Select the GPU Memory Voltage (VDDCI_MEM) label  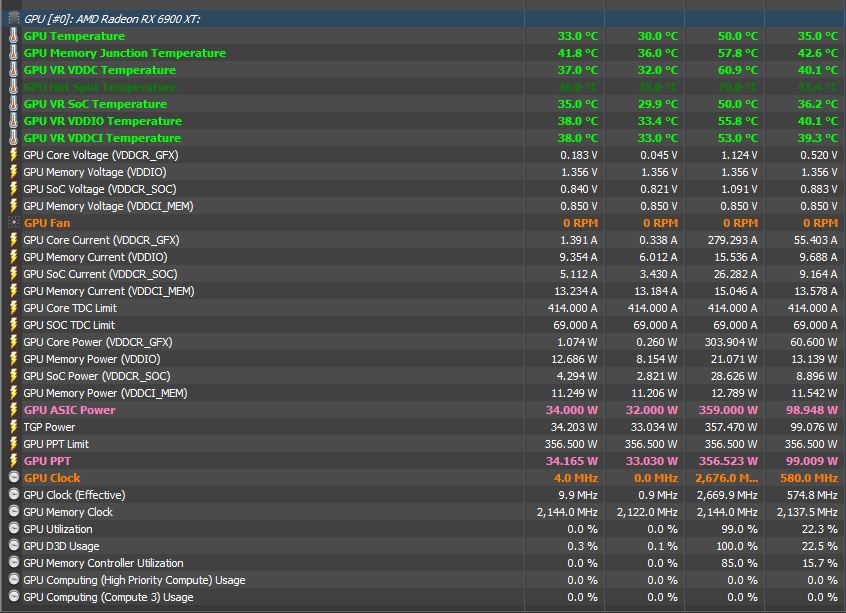click(108, 206)
